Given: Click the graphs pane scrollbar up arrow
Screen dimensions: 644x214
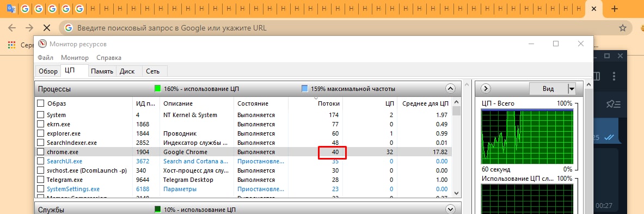Looking at the screenshot, I should pos(588,84).
